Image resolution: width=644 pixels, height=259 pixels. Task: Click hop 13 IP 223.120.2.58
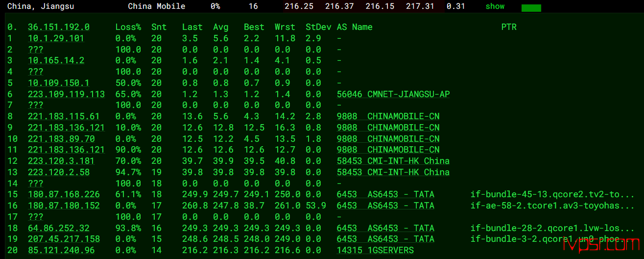[x=59, y=172]
